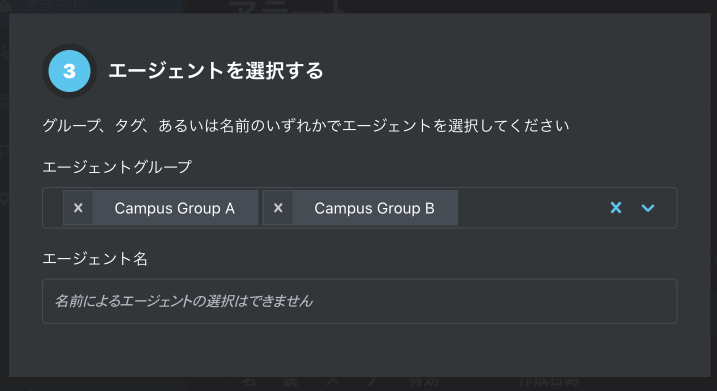The height and width of the screenshot is (391, 717).
Task: Click the エージェントグループ field label
Action: pyautogui.click(x=117, y=167)
